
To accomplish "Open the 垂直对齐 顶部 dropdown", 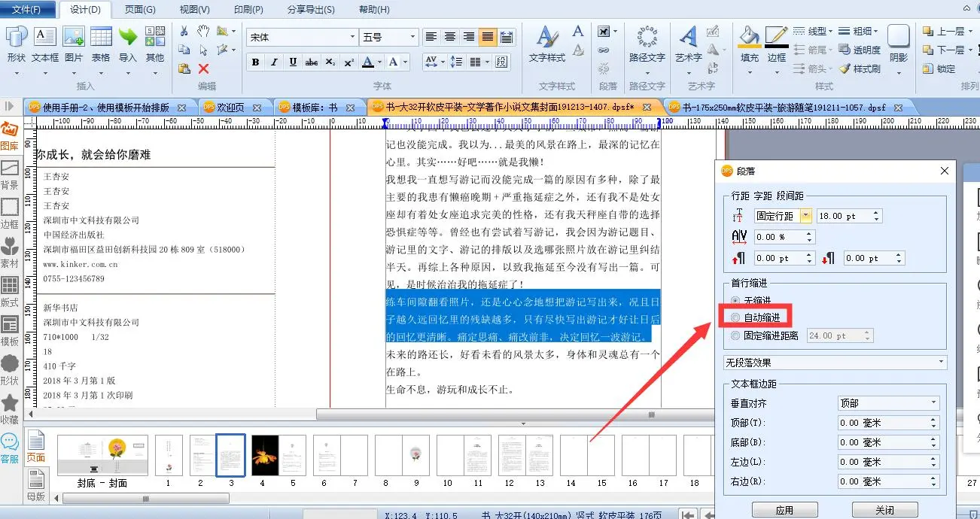I will click(888, 403).
